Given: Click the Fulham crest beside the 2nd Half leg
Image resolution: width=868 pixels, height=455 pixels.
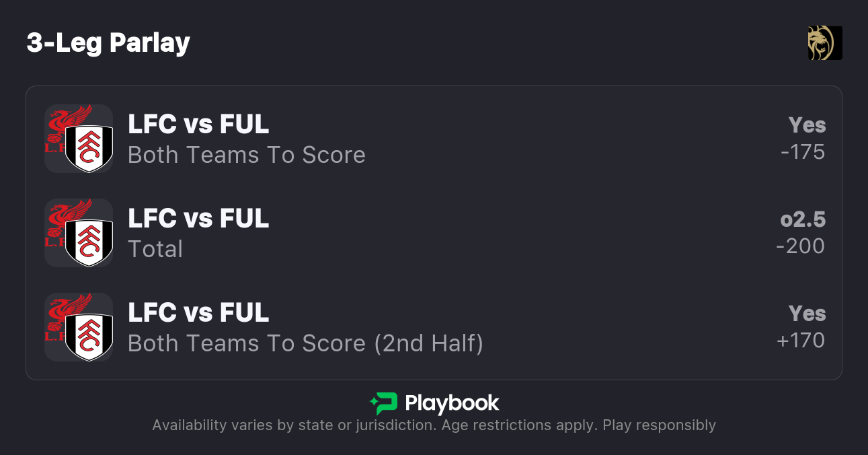Looking at the screenshot, I should coord(89,336).
